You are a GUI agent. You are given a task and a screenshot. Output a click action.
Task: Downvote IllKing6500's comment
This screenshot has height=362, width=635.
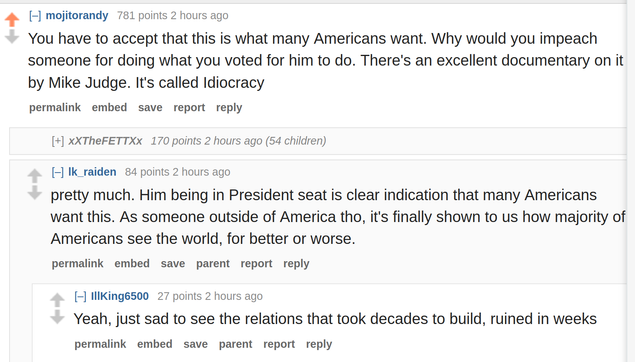(x=58, y=317)
